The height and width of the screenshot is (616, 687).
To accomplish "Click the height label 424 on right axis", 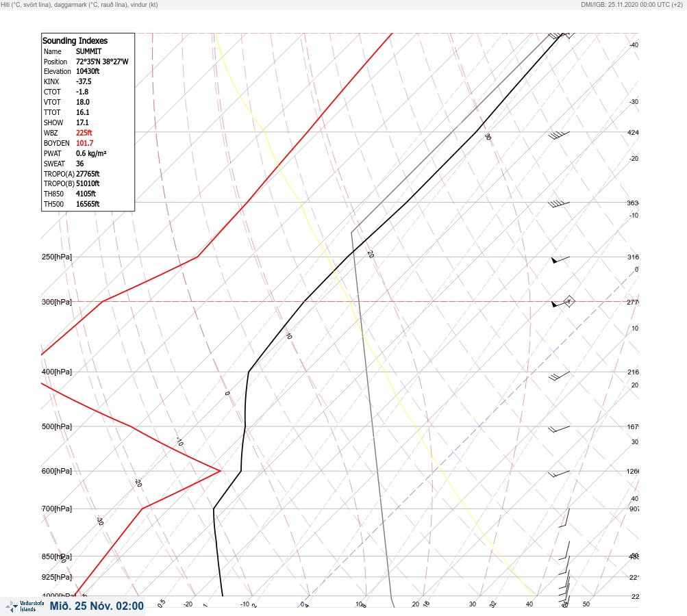I will pos(633,132).
